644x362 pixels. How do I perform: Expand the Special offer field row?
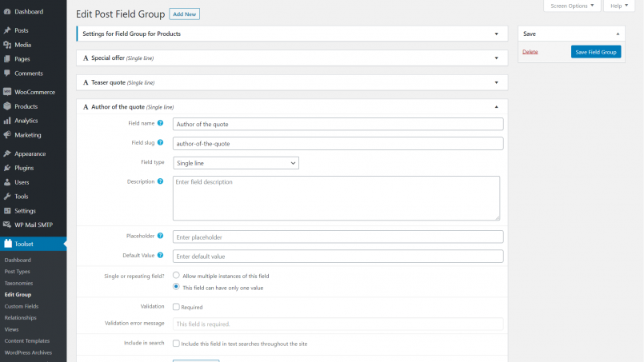click(292, 58)
